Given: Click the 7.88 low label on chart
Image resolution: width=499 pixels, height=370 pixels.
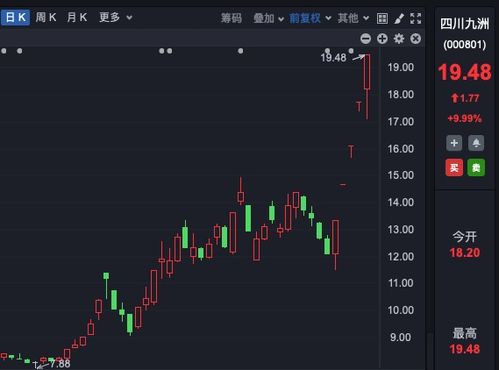Looking at the screenshot, I should coord(60,363).
